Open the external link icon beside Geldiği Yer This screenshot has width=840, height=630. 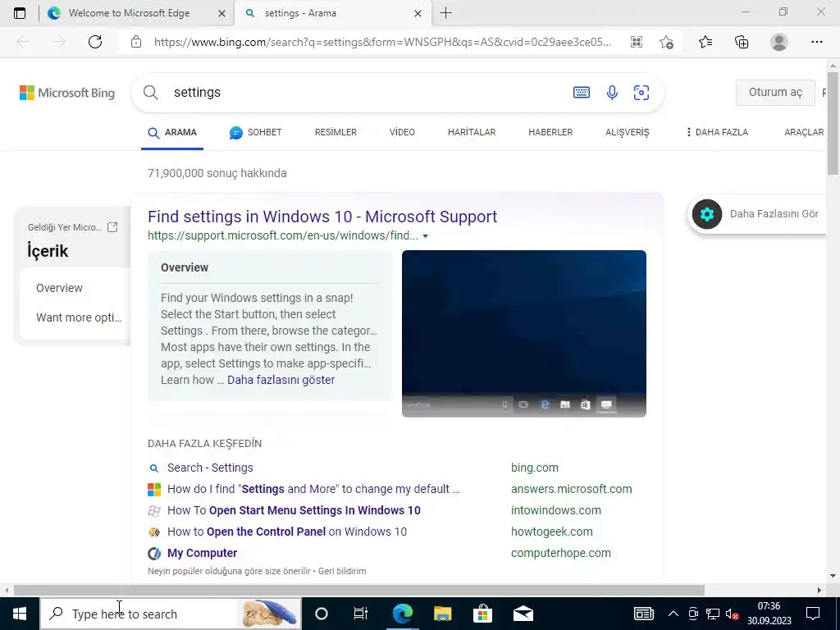click(x=112, y=226)
